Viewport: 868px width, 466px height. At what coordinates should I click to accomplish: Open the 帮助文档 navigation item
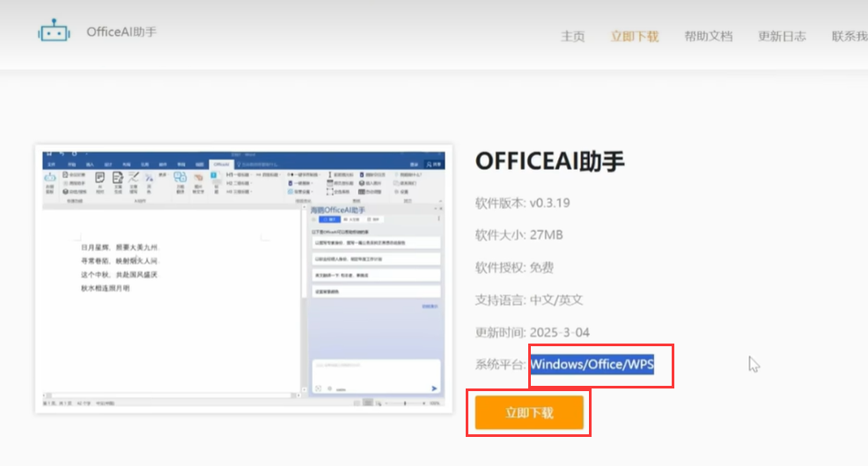[708, 37]
